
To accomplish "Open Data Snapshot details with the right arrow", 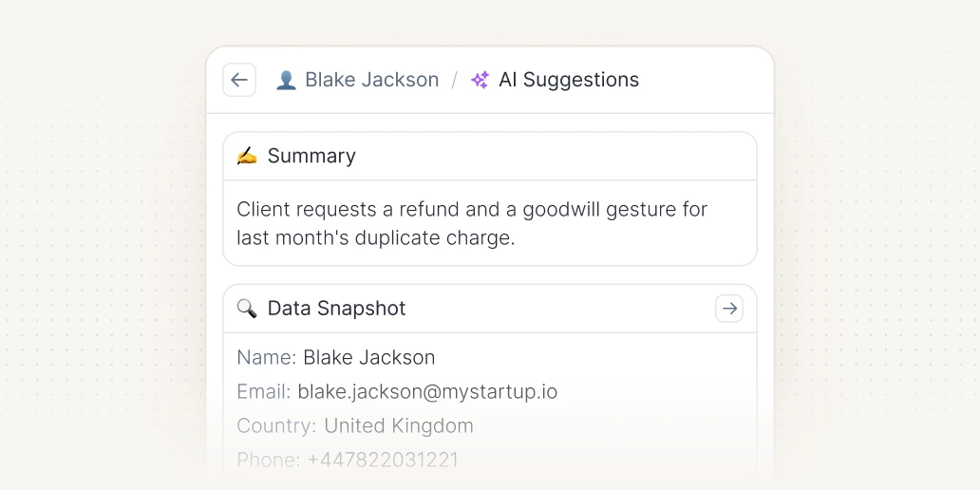I will pos(729,308).
